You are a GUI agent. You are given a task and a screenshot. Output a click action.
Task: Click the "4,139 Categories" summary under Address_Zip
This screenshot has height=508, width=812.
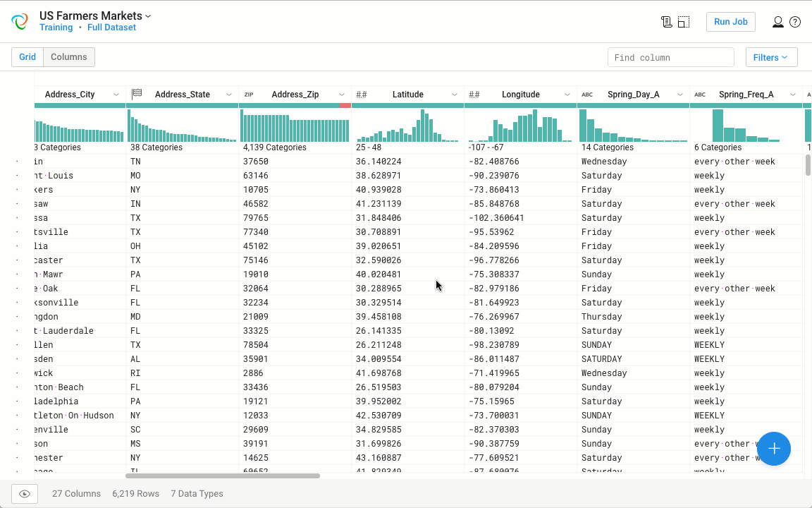pos(275,147)
